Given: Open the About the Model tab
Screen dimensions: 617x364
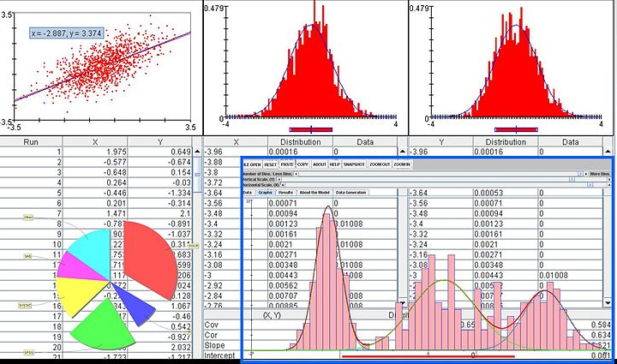Looking at the screenshot, I should point(314,193).
